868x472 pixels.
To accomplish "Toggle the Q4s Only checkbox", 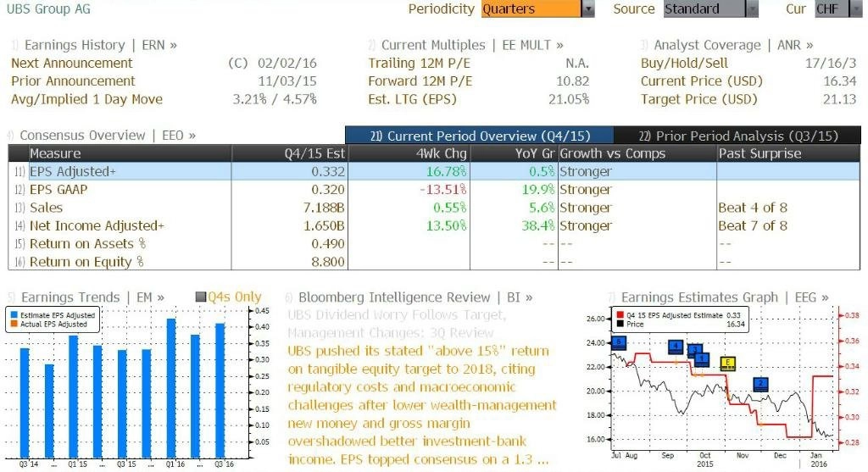I will pos(201,297).
